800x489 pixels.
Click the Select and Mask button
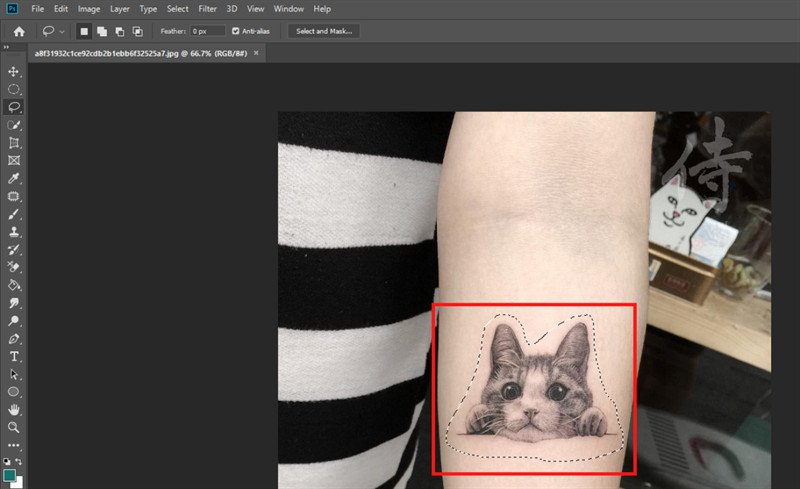pos(323,31)
